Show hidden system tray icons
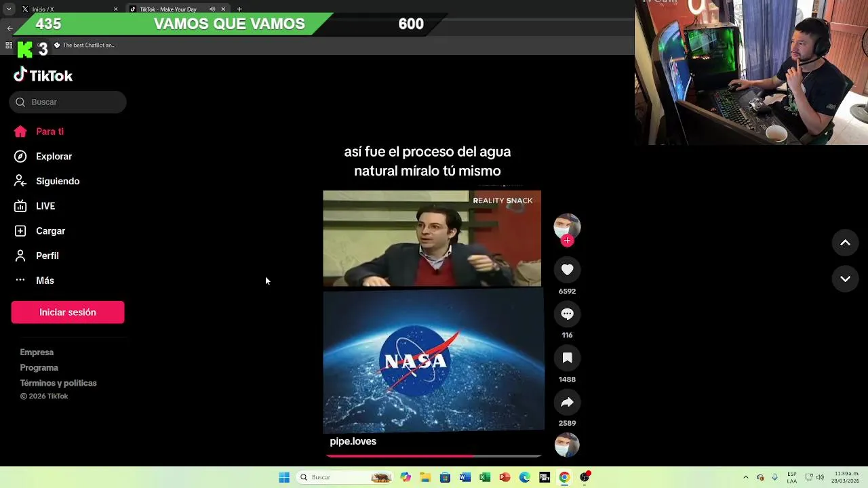The width and height of the screenshot is (868, 488). (x=746, y=477)
